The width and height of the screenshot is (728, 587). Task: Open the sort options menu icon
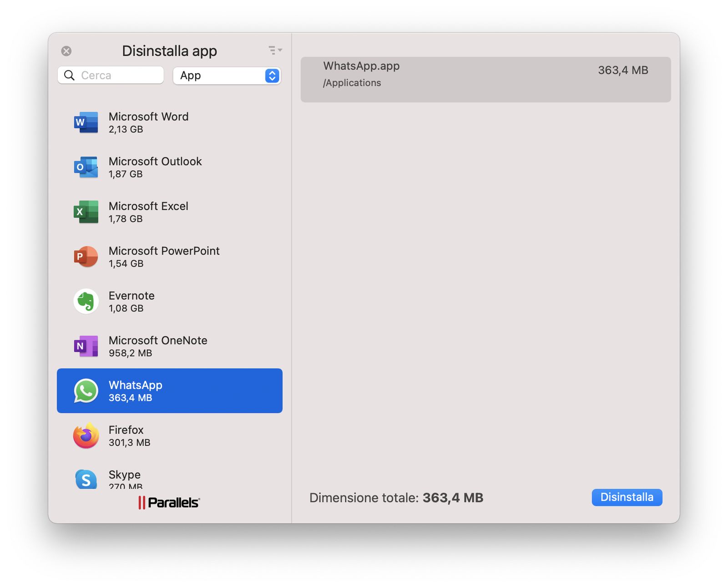coord(275,50)
